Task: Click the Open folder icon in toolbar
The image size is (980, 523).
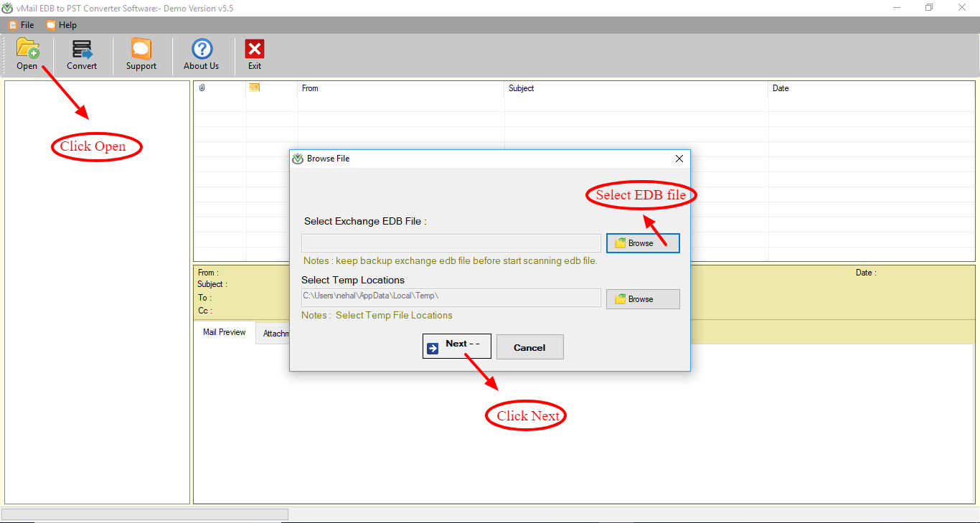Action: click(x=27, y=49)
